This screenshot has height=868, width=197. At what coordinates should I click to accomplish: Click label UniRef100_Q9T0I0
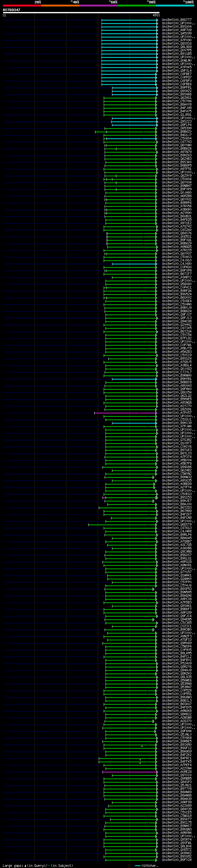pyautogui.click(x=176, y=775)
